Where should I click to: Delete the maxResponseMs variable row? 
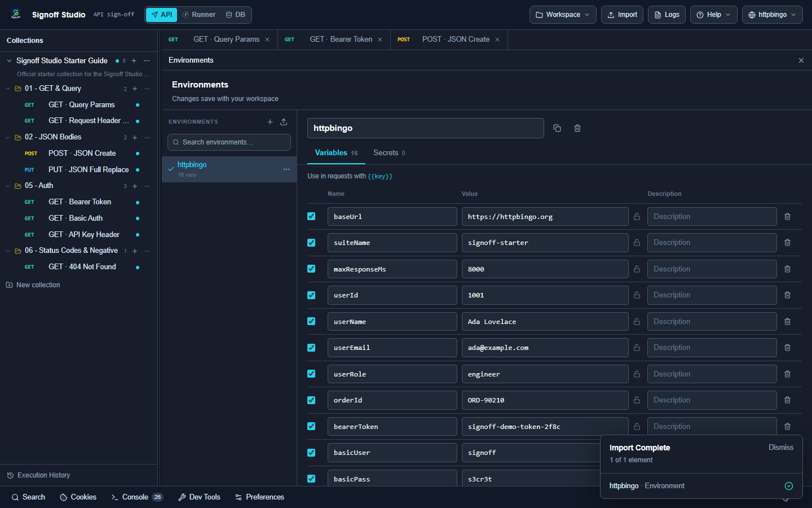coord(788,269)
